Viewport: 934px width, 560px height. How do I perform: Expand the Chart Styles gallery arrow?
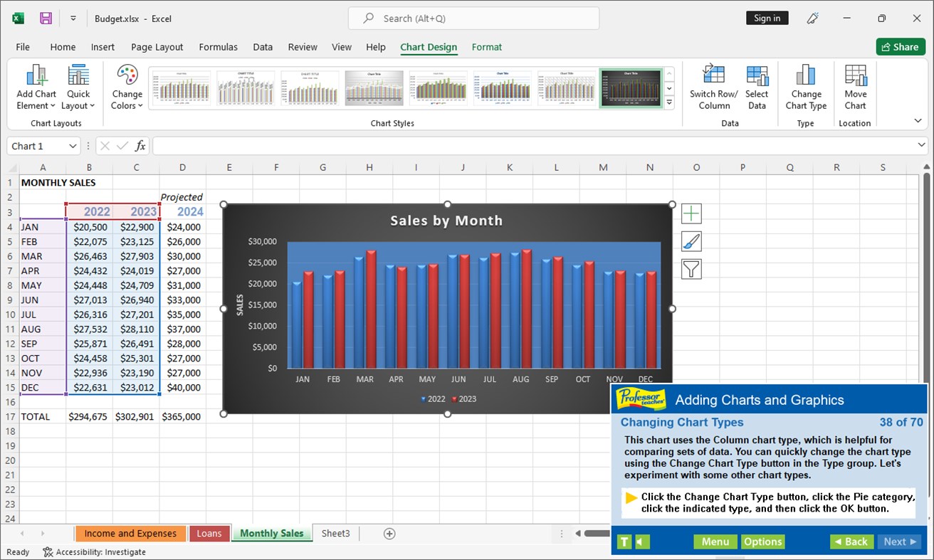pos(668,102)
